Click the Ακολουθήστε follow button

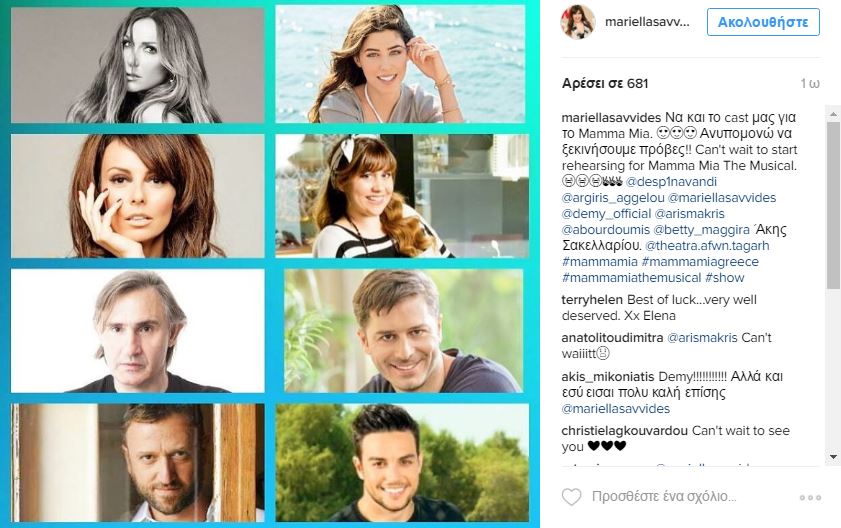pos(763,22)
